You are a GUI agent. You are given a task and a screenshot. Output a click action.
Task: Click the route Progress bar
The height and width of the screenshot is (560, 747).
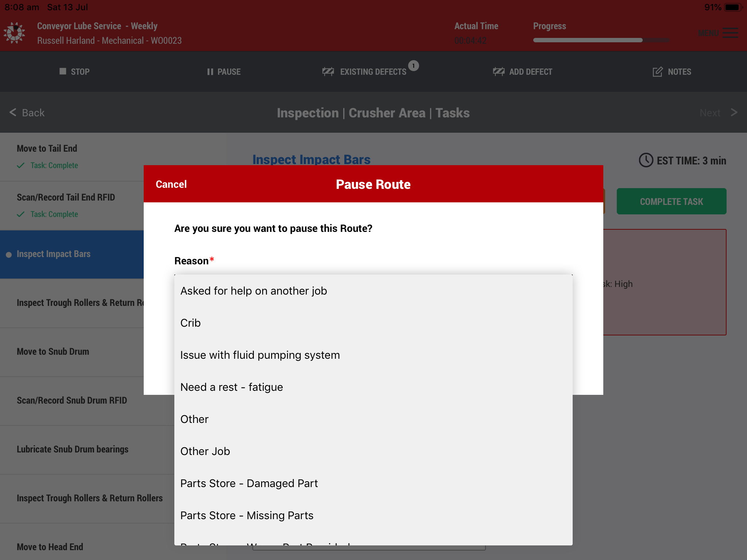click(x=601, y=40)
